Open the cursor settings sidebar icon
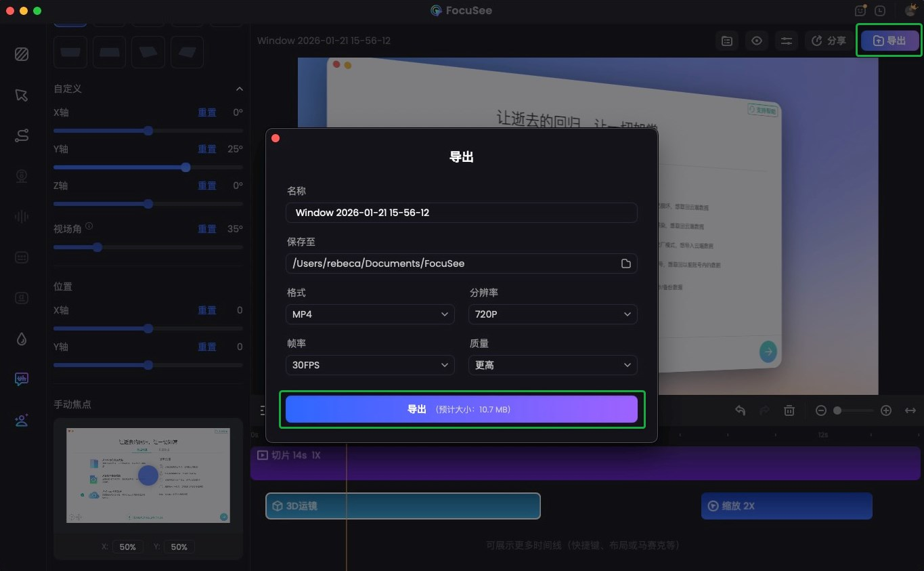This screenshot has width=924, height=571. point(22,95)
